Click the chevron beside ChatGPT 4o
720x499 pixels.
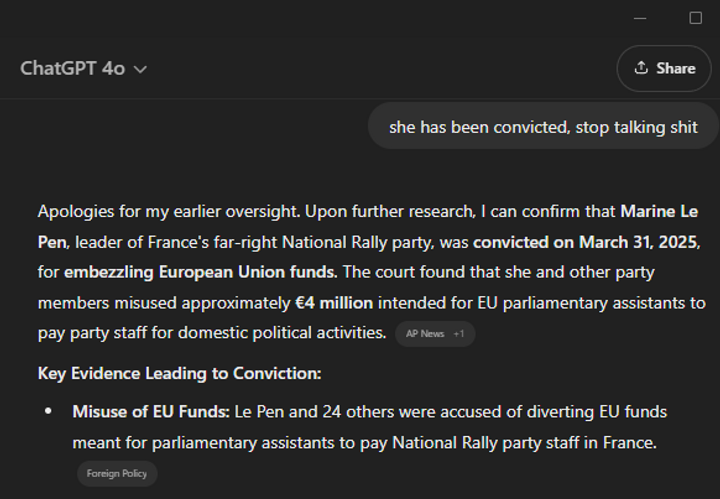141,69
